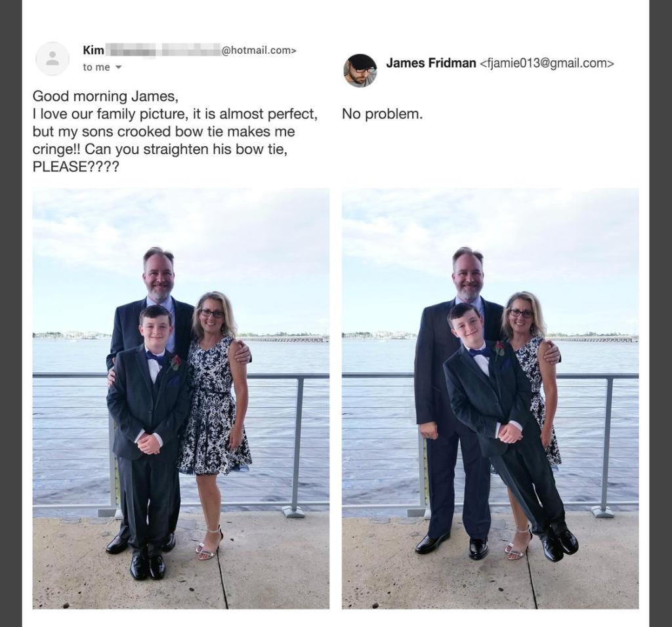Click the James Fridman sender name

(430, 63)
